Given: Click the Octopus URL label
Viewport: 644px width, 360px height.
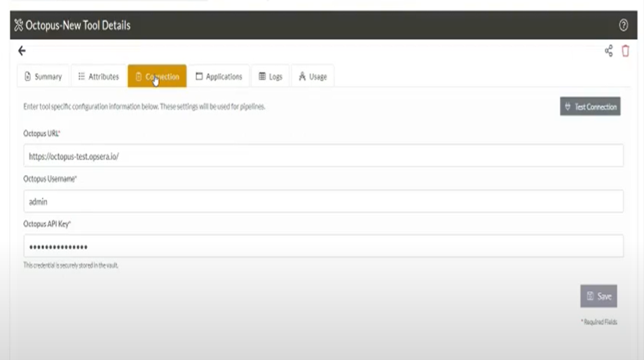Looking at the screenshot, I should click(42, 133).
